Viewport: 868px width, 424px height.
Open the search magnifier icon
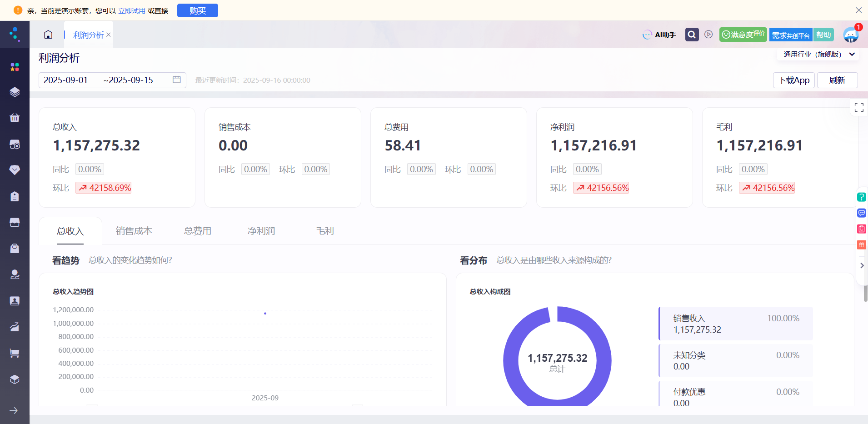[x=692, y=35]
